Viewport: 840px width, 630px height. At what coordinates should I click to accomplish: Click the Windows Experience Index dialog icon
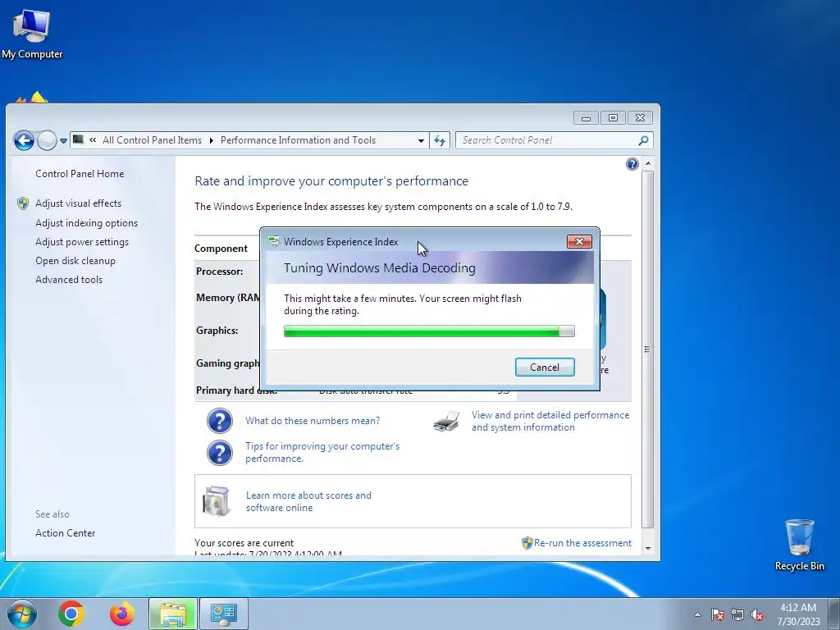pyautogui.click(x=274, y=242)
